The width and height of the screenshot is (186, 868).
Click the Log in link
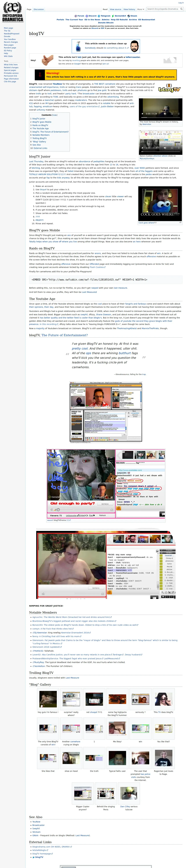[x=181, y=3]
